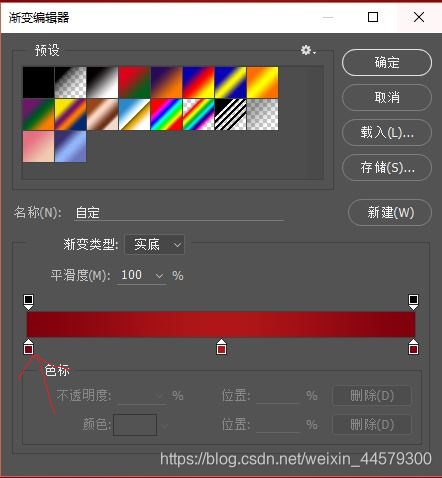442x478 pixels.
Task: Select the violet-green-orange gradient preset
Action: click(x=38, y=114)
